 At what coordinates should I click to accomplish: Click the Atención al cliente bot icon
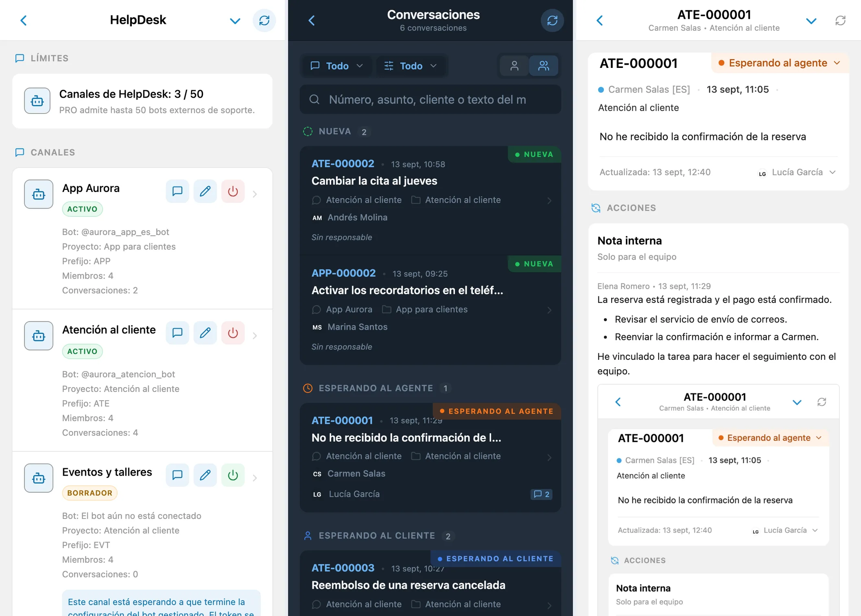[x=39, y=336]
